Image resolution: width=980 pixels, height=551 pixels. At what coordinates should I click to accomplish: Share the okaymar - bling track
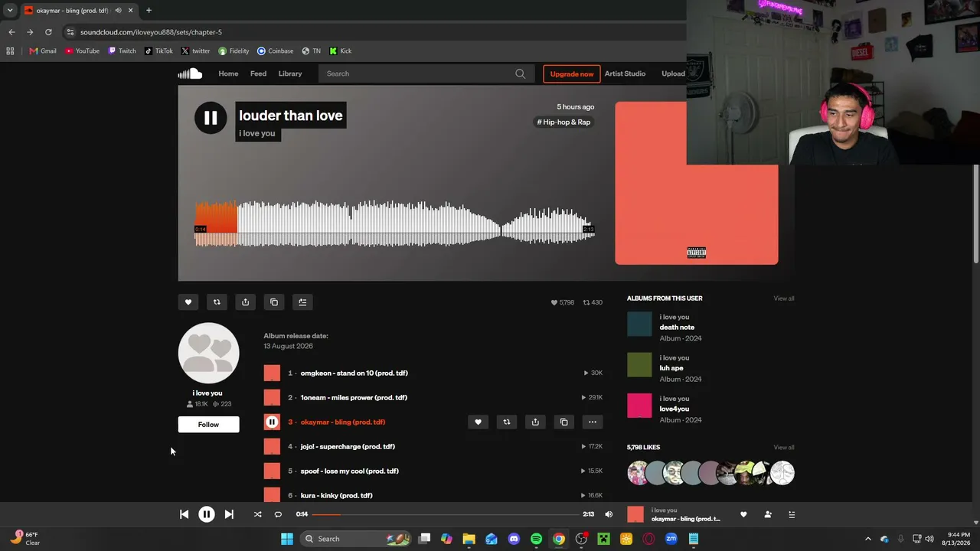pyautogui.click(x=535, y=422)
